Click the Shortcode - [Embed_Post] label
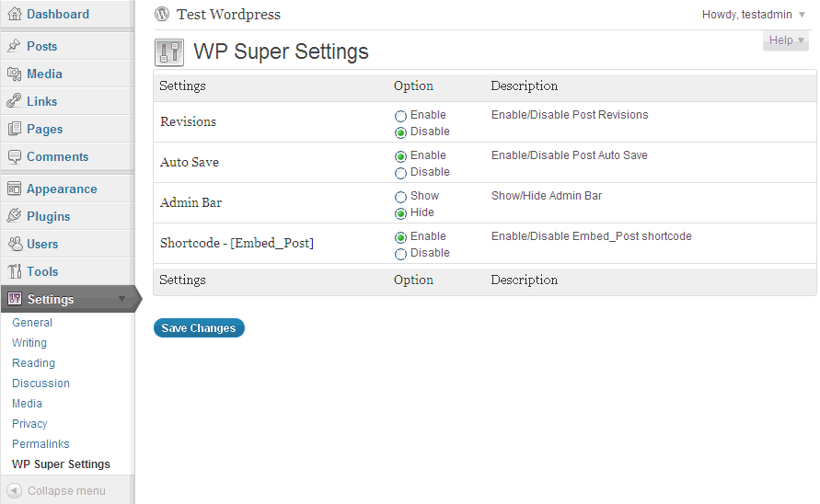The image size is (820, 504). tap(237, 243)
